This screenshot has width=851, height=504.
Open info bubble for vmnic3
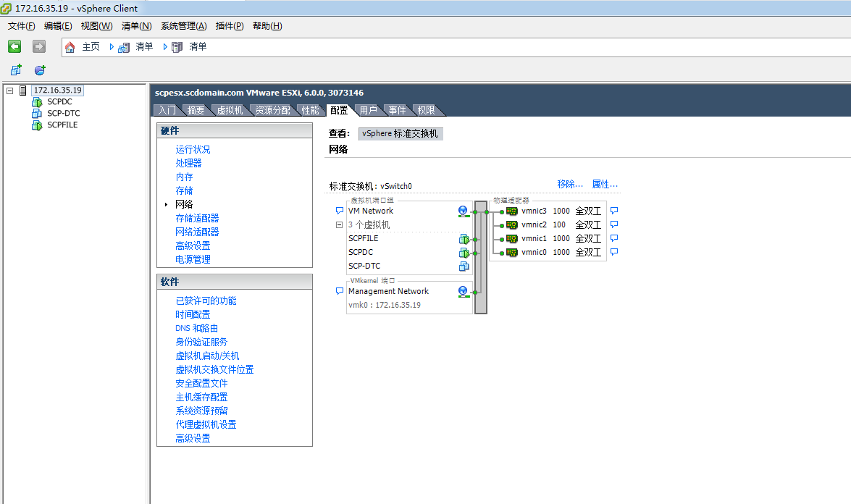click(x=614, y=211)
